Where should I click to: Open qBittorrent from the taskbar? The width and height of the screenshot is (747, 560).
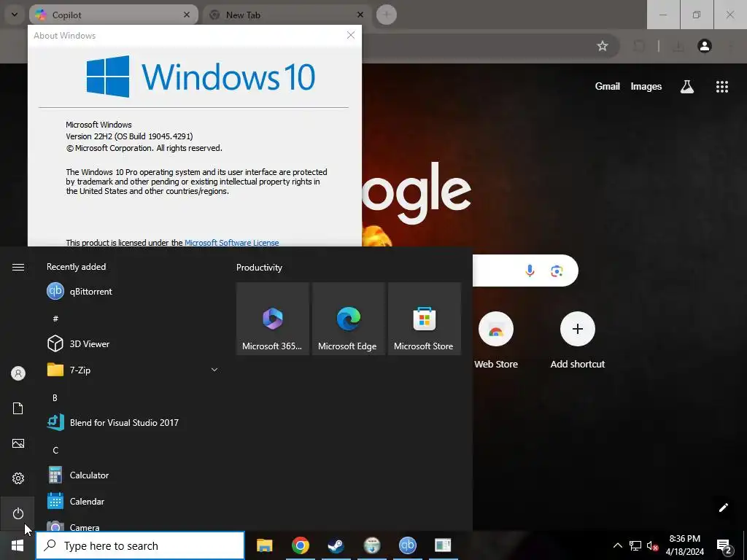pyautogui.click(x=407, y=545)
